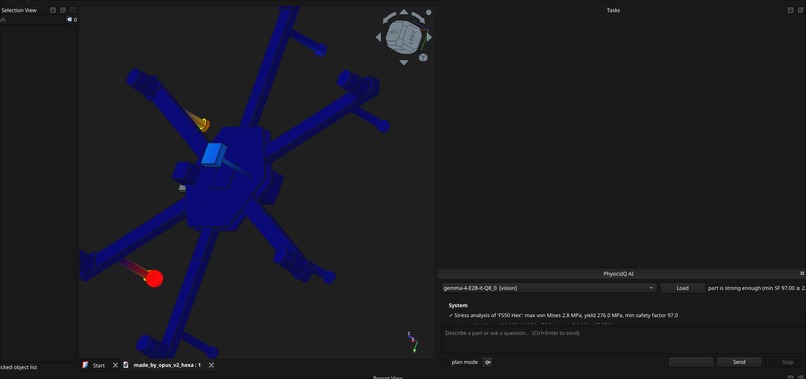Viewport: 806px width, 379px height.
Task: Click the Load model button
Action: 682,288
